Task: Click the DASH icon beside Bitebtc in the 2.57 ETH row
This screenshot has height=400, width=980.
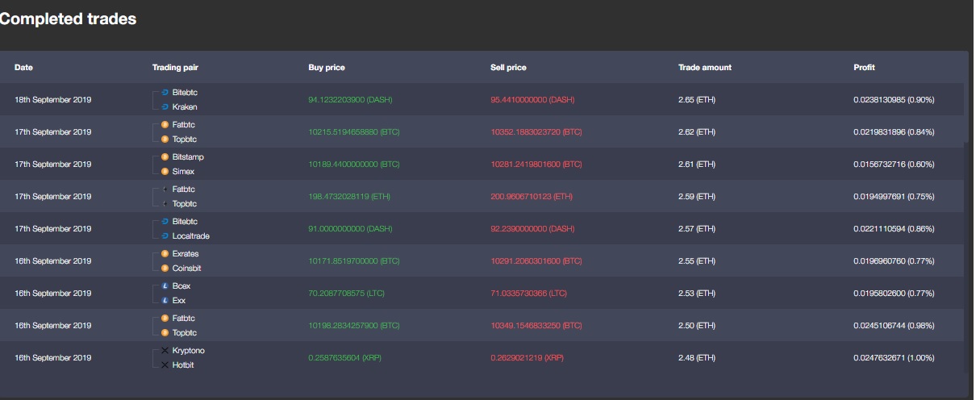Action: 165,222
